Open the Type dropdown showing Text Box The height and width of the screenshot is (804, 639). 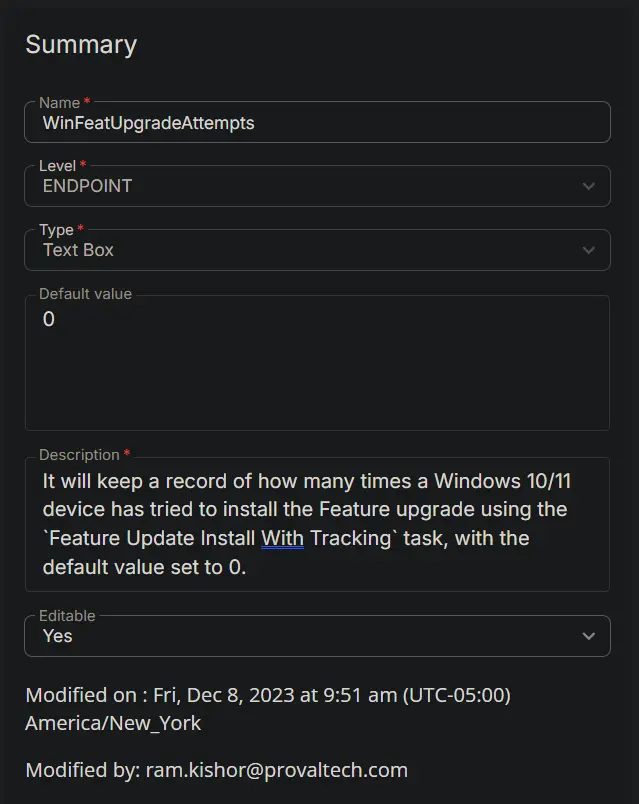click(317, 250)
